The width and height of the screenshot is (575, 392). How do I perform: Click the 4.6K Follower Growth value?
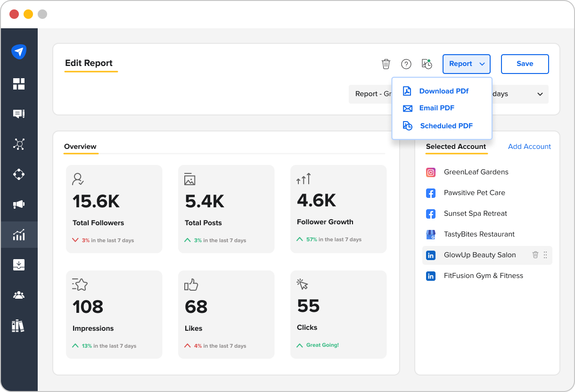pyautogui.click(x=317, y=201)
